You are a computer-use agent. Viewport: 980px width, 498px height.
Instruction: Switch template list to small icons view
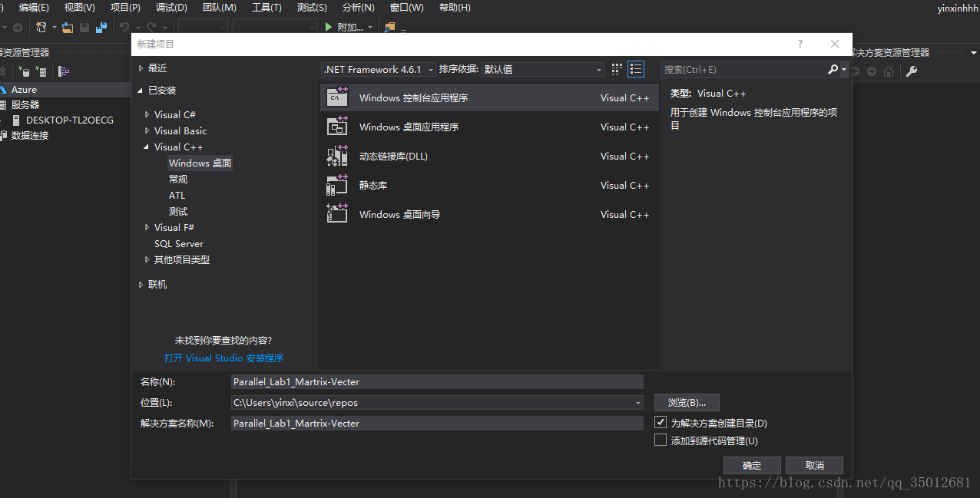tap(617, 69)
